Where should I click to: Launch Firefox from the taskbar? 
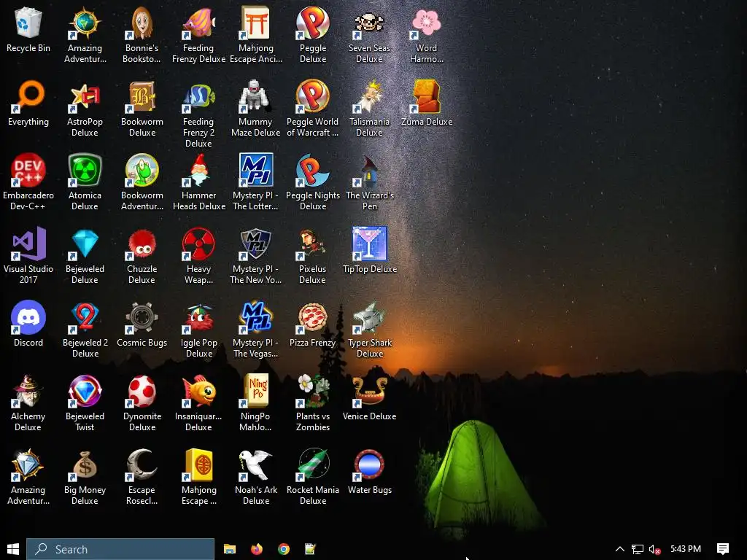pos(256,549)
